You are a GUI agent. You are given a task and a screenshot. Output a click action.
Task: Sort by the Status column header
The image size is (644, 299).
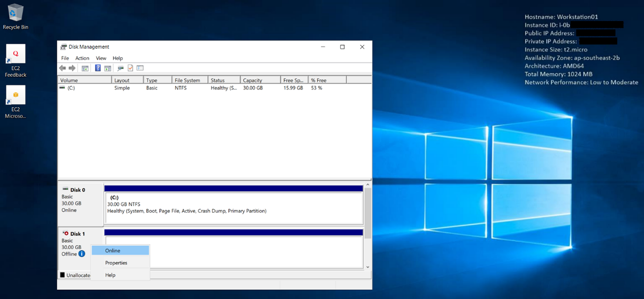224,80
